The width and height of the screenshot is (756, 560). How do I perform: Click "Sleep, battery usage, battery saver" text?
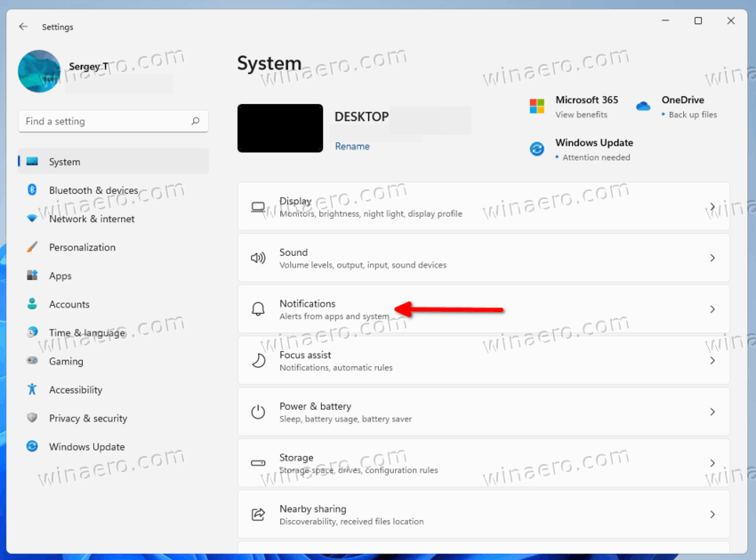click(346, 419)
